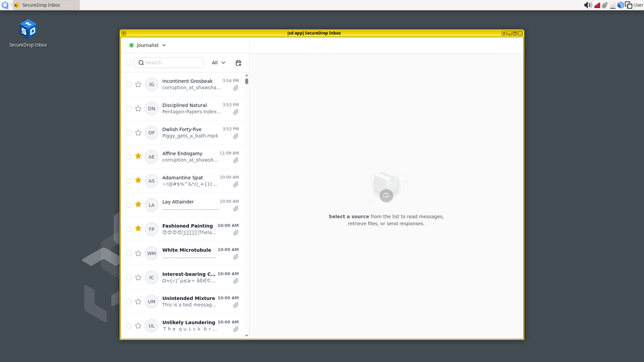Click the network signal tray icon
This screenshot has width=644, height=362.
(x=597, y=5)
